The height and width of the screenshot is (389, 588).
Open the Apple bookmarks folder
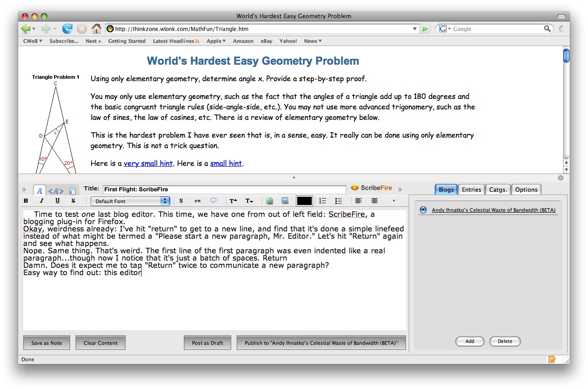tap(216, 41)
